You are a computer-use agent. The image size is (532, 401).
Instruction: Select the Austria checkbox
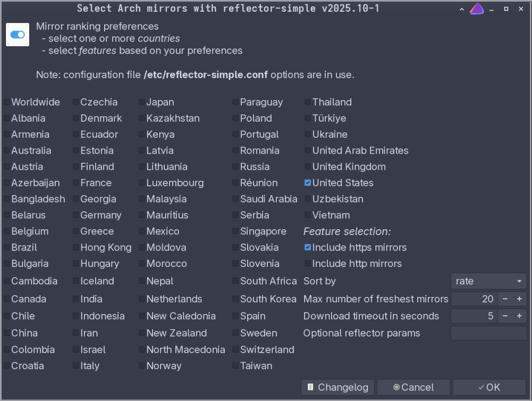click(x=7, y=166)
